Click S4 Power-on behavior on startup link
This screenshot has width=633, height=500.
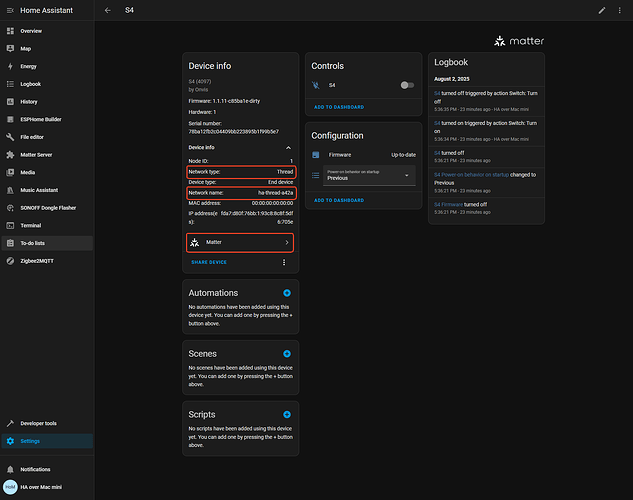pyautogui.click(x=471, y=175)
